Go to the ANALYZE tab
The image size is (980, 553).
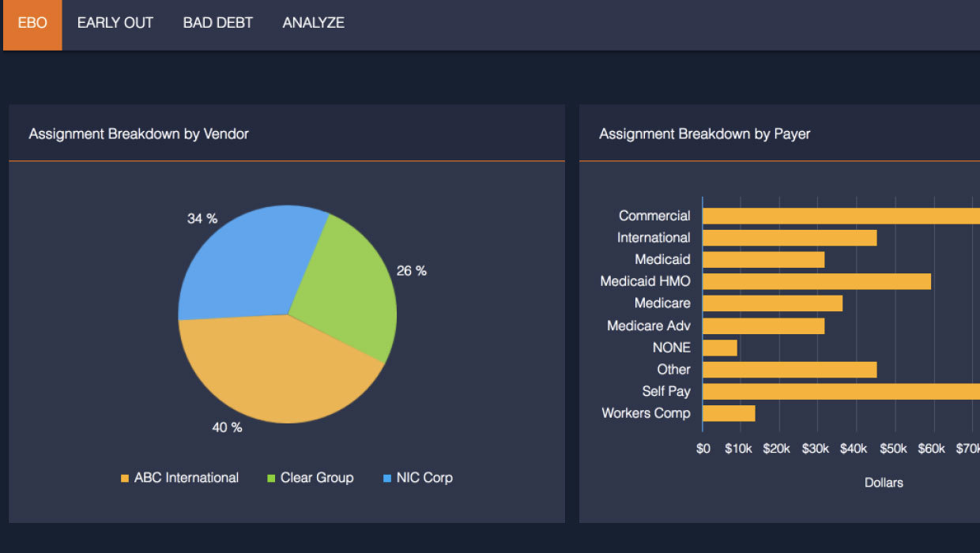click(x=314, y=24)
